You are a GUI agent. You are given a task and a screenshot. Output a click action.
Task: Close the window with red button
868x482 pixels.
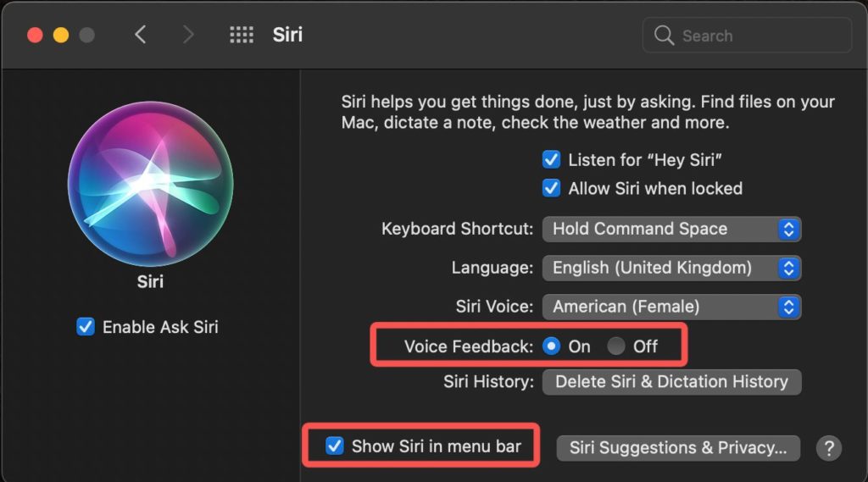click(x=36, y=36)
